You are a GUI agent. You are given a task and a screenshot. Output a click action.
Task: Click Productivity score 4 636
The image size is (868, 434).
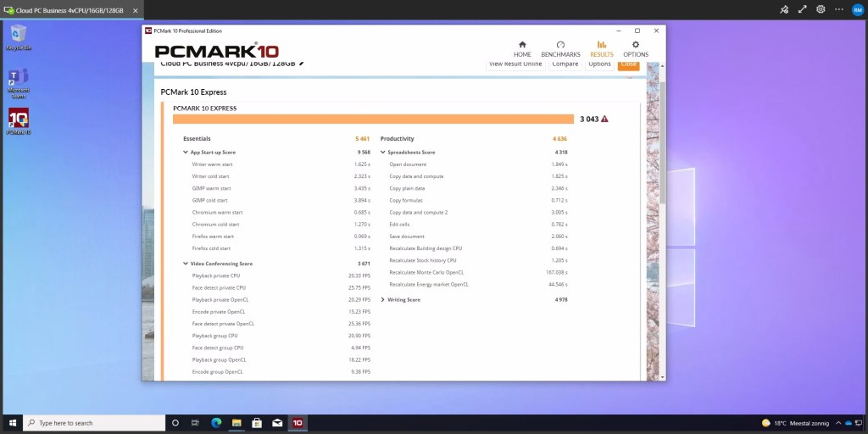point(559,139)
